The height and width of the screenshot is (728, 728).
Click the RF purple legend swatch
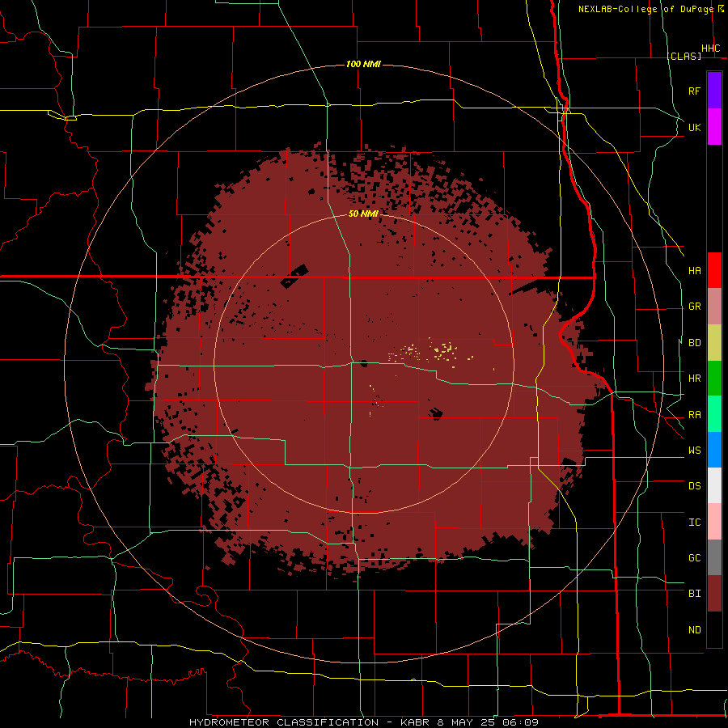click(714, 91)
